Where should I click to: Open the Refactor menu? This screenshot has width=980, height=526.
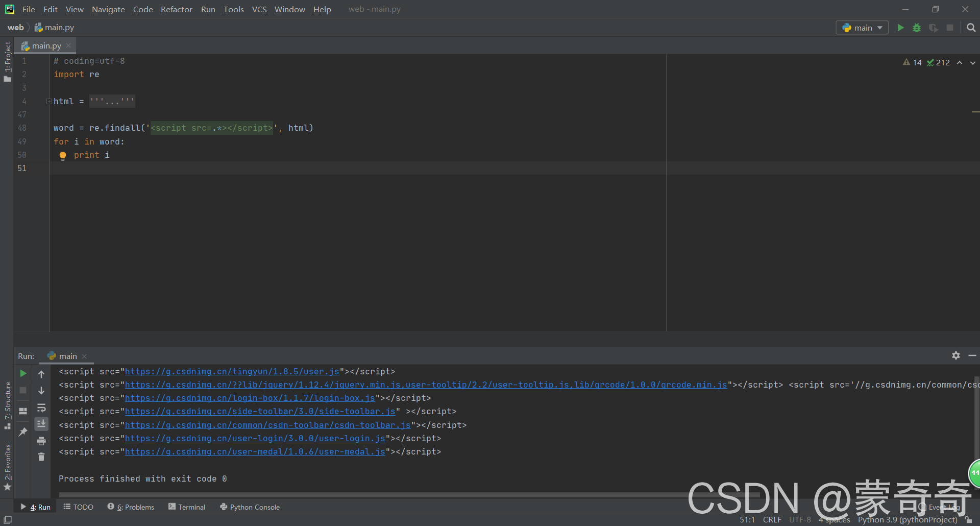click(x=176, y=9)
